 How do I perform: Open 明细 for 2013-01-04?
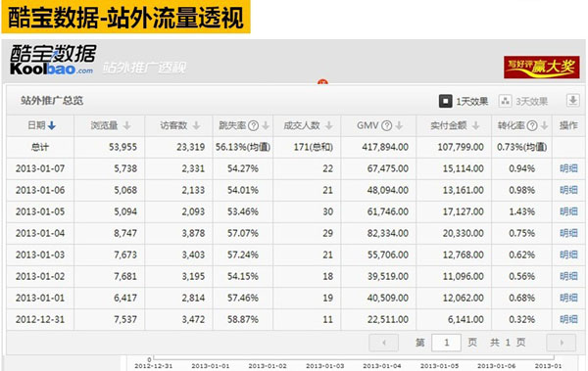click(568, 233)
